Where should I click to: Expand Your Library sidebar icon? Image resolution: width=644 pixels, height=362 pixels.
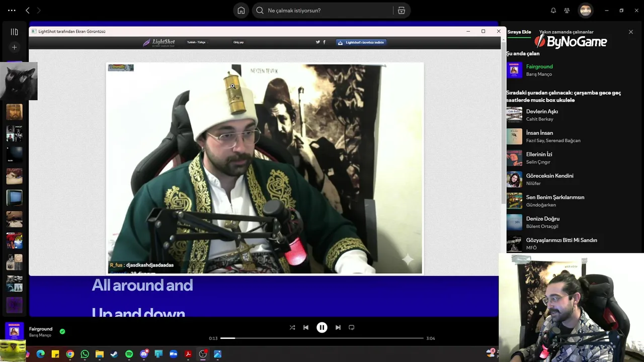pos(14,32)
